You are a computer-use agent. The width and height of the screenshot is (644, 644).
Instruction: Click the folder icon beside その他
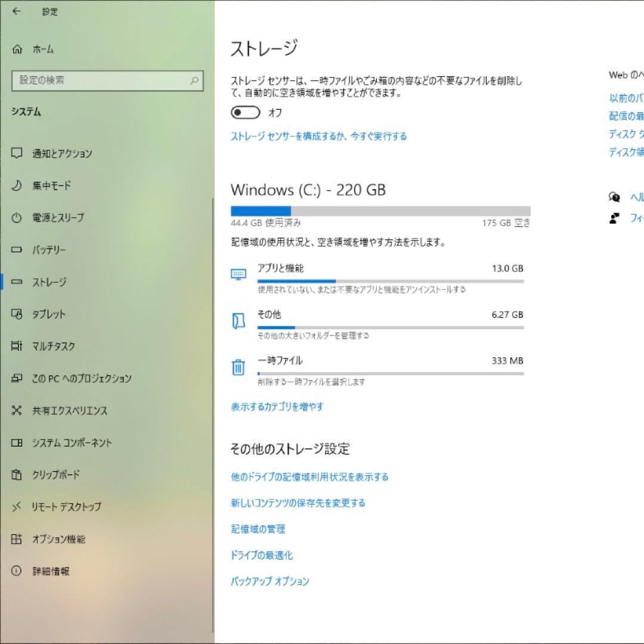coord(239,320)
